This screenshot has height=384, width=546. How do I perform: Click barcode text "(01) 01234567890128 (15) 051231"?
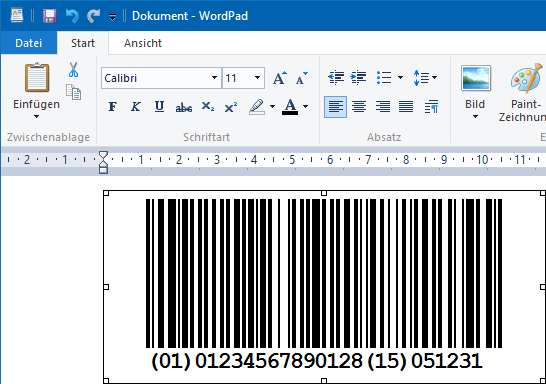point(317,361)
